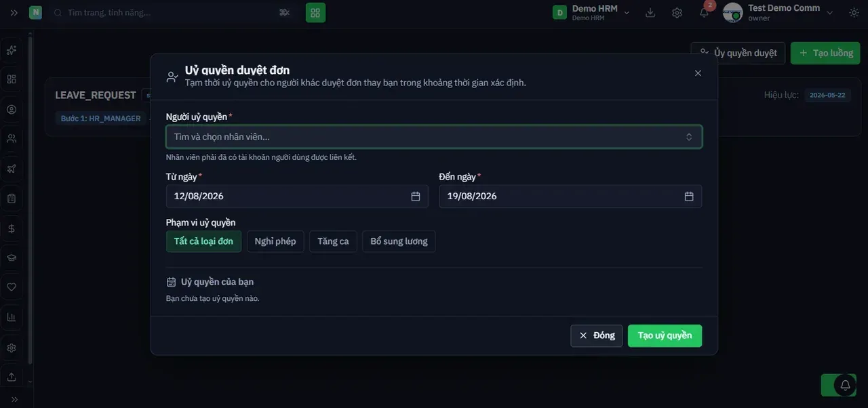The width and height of the screenshot is (868, 408).
Task: Open the notifications bell with badge 2
Action: 705,12
